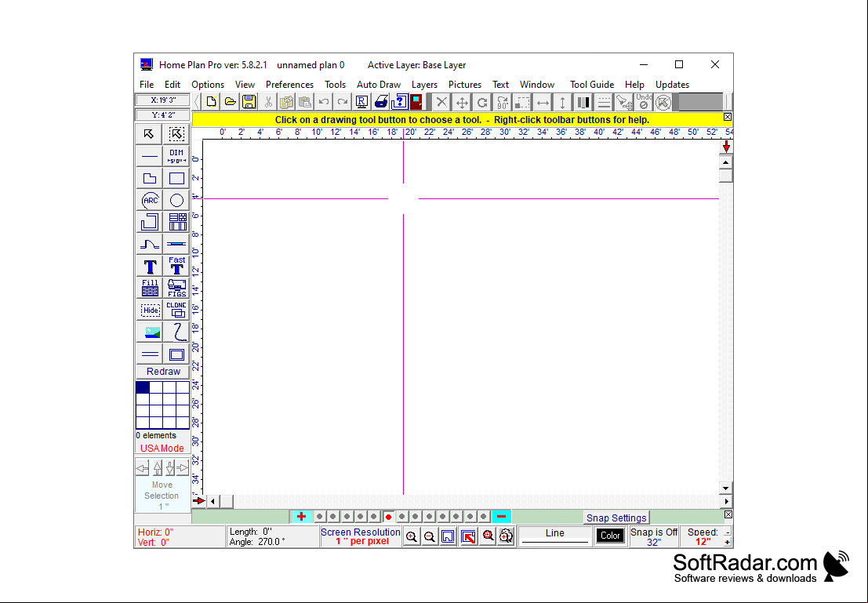Select the window insert tool
This screenshot has height=603, width=868.
point(176,244)
